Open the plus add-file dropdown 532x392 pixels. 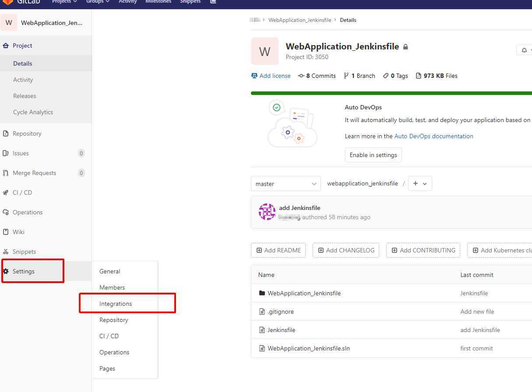pos(420,184)
